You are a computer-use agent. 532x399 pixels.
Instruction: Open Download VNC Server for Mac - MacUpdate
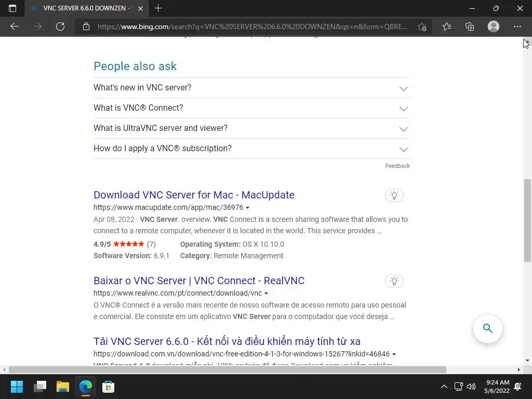[194, 195]
